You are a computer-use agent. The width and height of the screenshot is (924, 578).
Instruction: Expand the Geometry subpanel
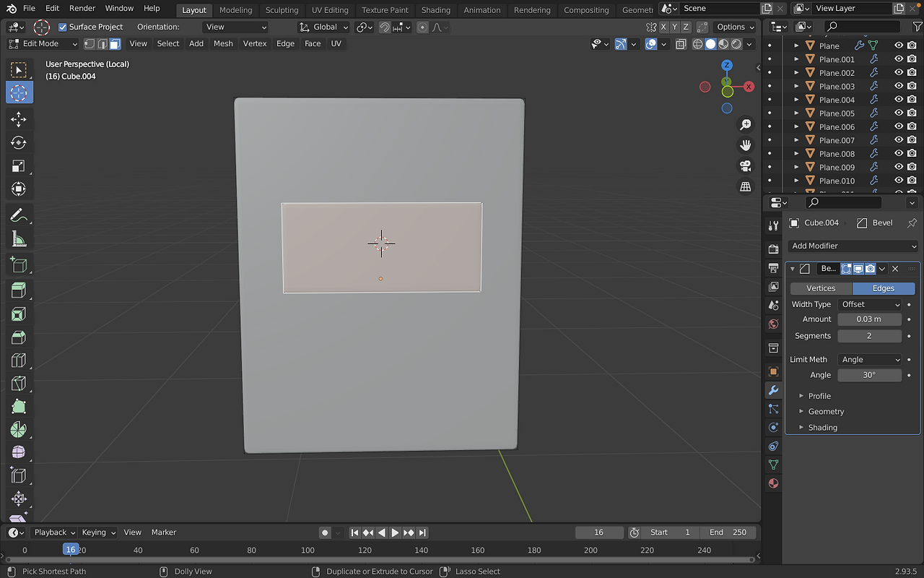tap(826, 411)
